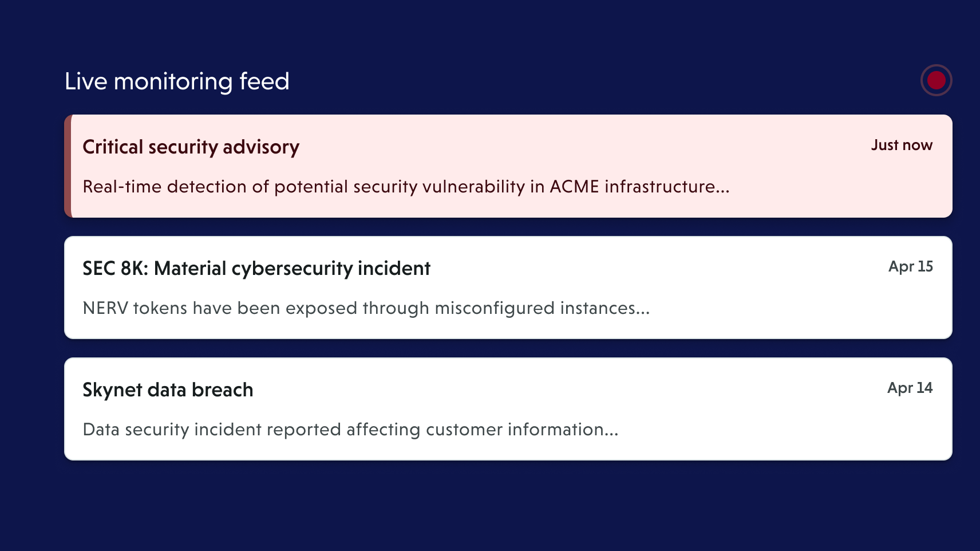Open the "Skynet data breach" title
This screenshot has width=980, height=551.
168,390
